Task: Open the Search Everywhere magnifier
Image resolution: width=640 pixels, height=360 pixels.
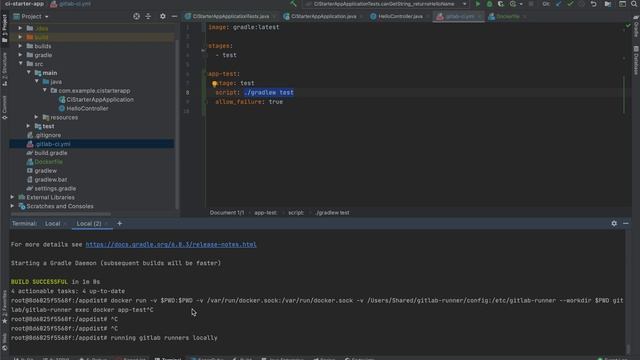Action: coord(634,4)
